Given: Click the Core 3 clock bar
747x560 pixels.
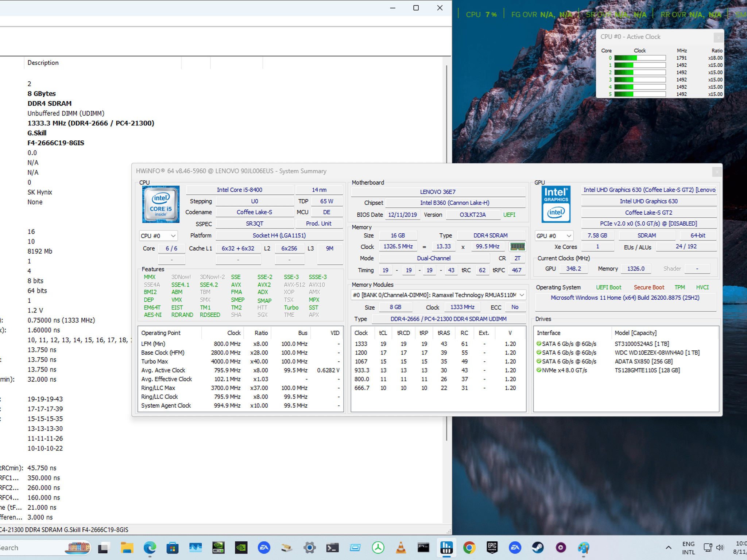Looking at the screenshot, I should pyautogui.click(x=640, y=79).
